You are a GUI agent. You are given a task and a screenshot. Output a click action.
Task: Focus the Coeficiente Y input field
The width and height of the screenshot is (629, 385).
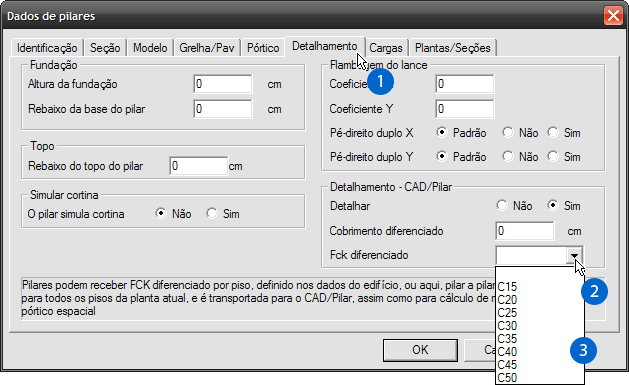[x=465, y=109]
